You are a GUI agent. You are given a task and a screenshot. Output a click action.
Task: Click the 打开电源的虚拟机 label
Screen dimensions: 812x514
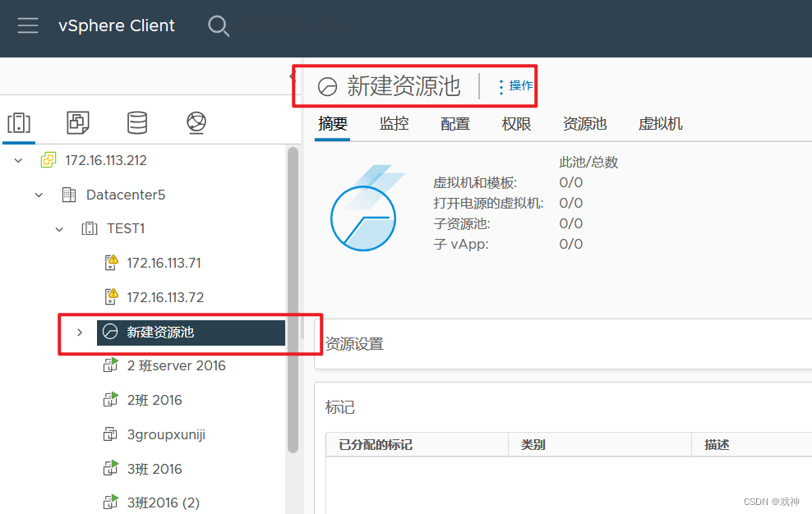click(x=488, y=203)
